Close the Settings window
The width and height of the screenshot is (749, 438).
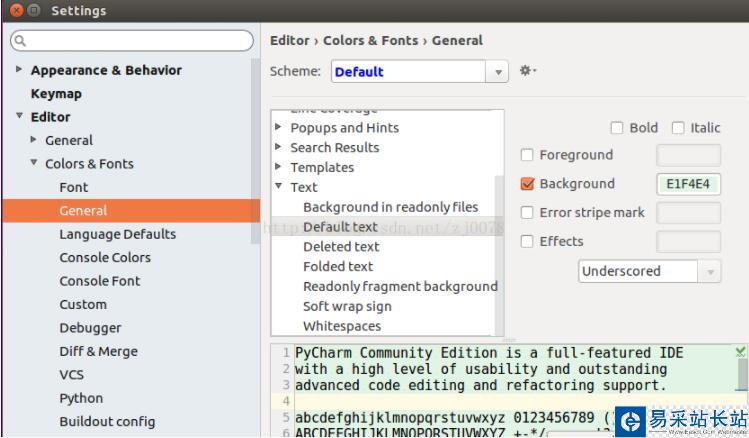17,11
